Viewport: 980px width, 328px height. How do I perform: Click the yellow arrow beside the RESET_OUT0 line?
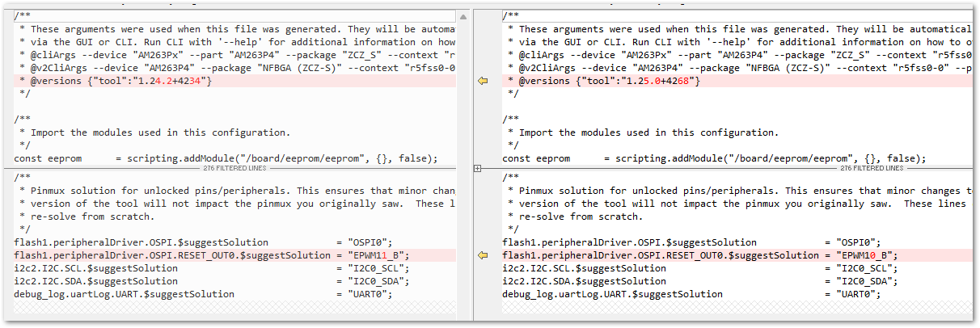(x=483, y=255)
